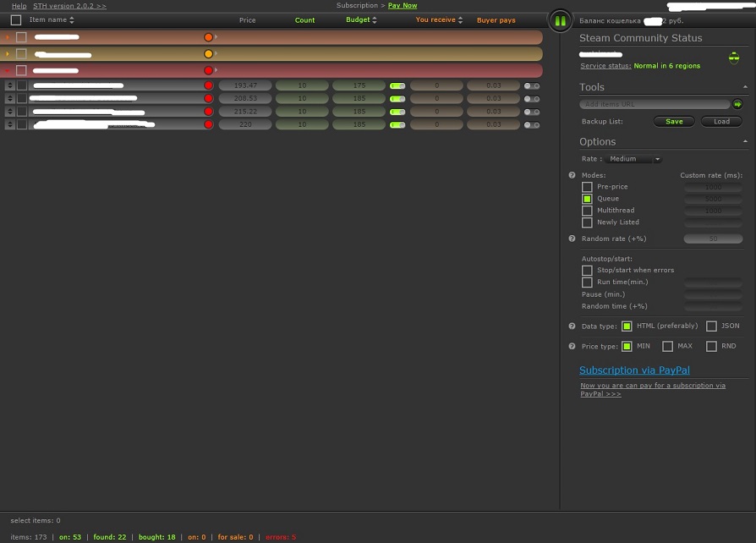Switch on the grey toggle ending the 220 row

tap(532, 125)
